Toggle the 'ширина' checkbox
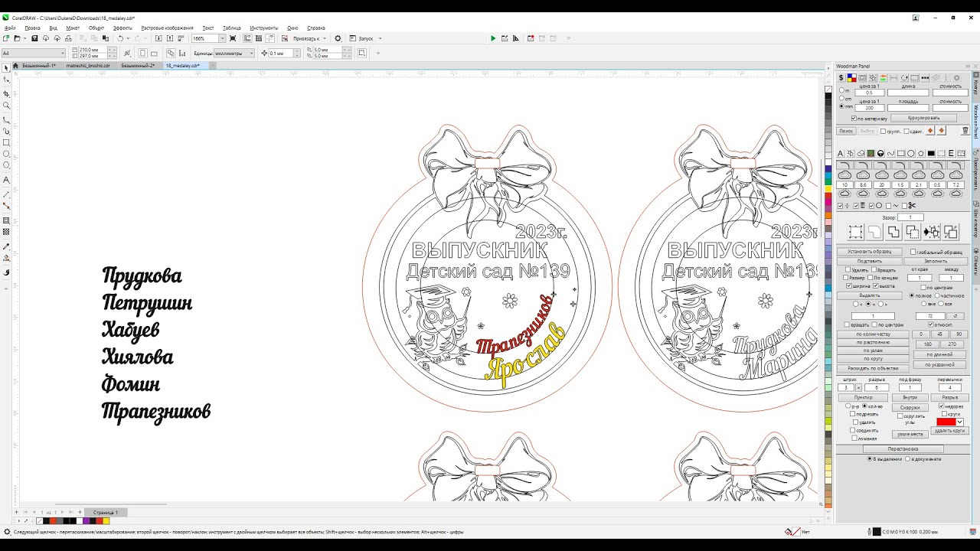Screen dimensions: 980x551 pos(848,286)
